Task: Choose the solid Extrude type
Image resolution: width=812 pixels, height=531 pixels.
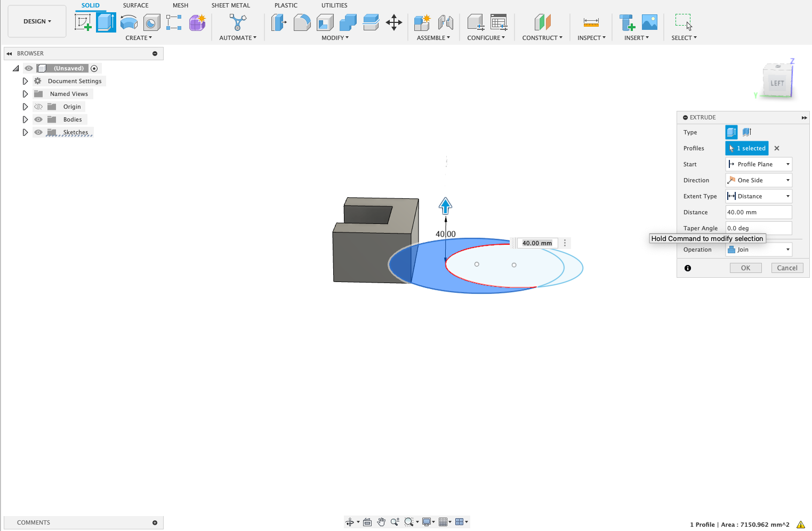Action: pos(731,132)
